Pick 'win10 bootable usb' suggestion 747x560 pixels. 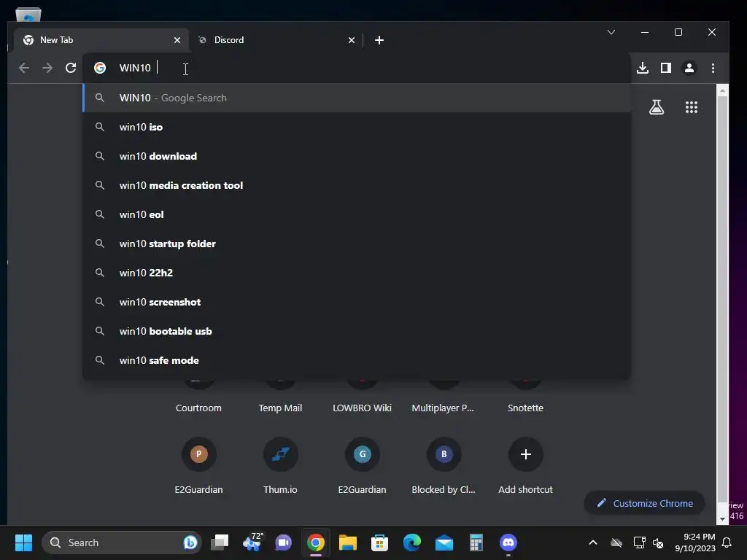356,331
